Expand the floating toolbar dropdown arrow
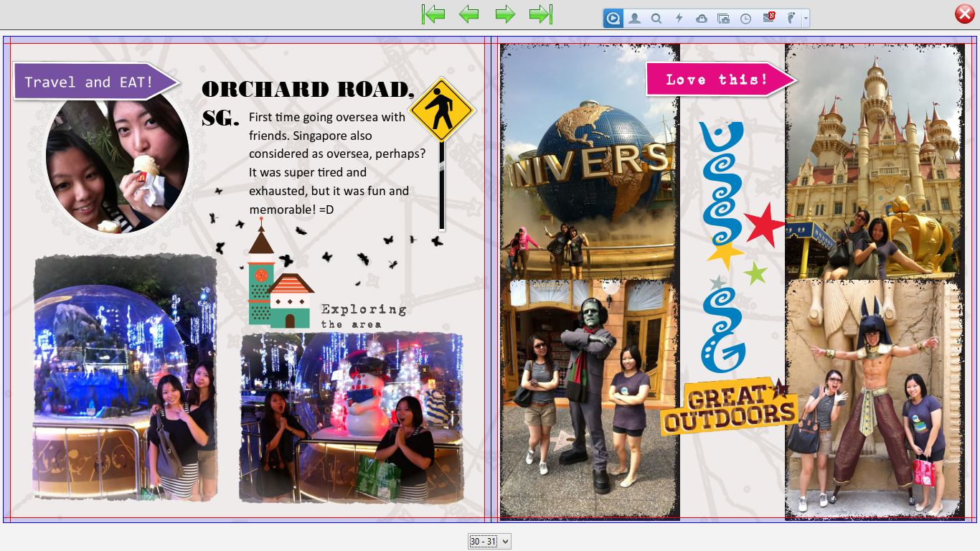The width and height of the screenshot is (980, 551). point(806,19)
